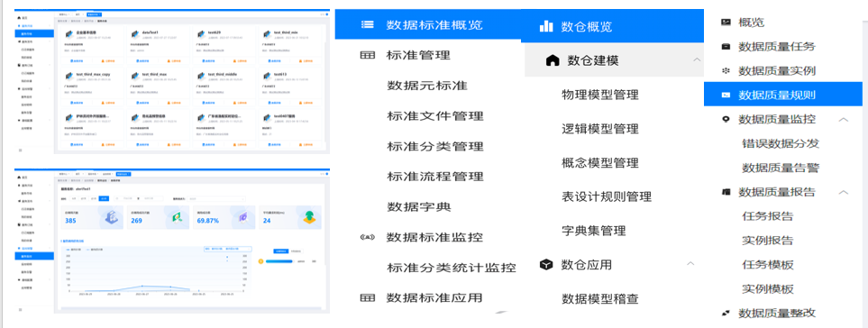Open 实例模板

768,288
